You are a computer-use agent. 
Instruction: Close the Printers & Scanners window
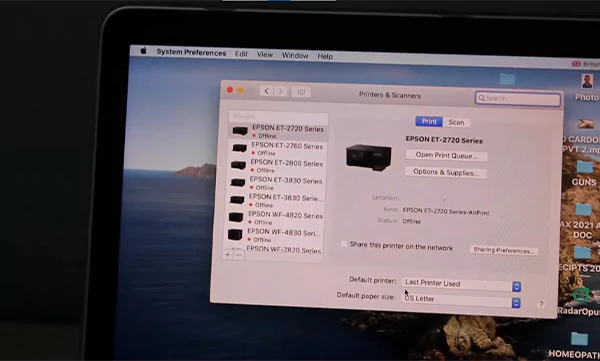(230, 90)
